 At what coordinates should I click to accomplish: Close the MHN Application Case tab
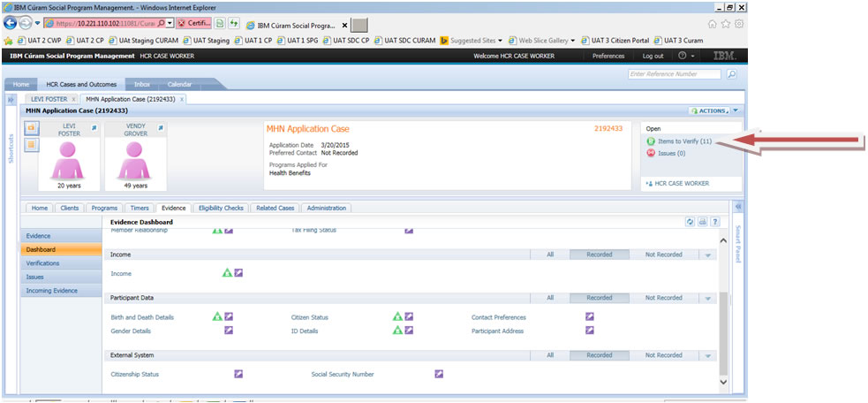(182, 100)
